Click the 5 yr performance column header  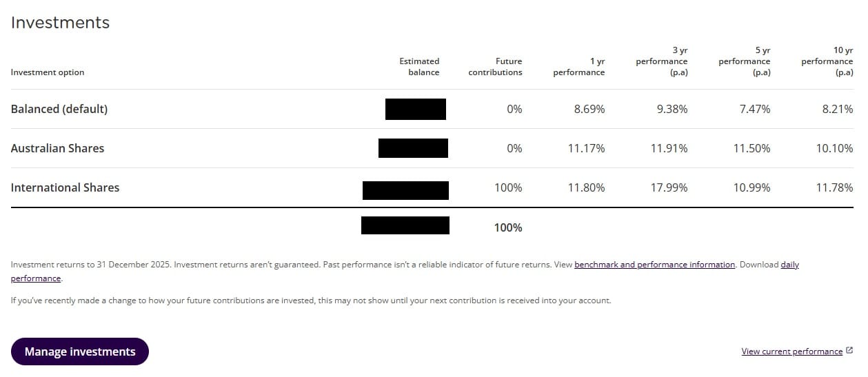tap(744, 61)
